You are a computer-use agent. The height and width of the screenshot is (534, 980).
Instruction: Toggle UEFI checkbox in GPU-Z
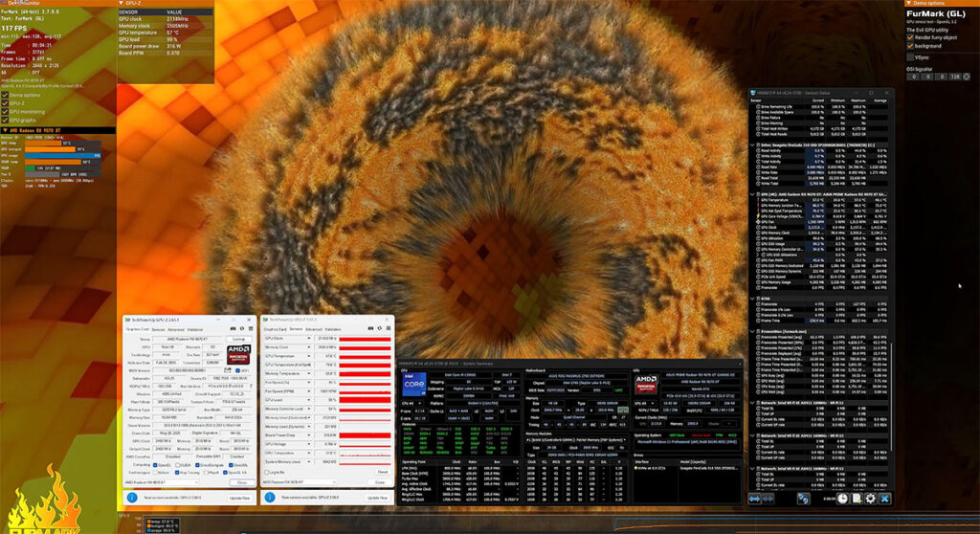tap(237, 370)
